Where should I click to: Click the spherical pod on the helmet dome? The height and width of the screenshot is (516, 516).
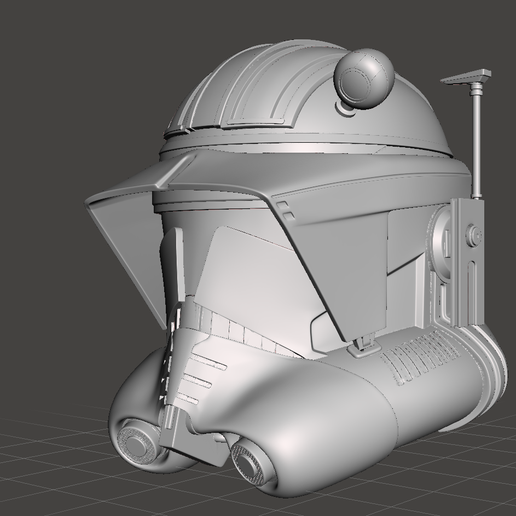point(364,78)
